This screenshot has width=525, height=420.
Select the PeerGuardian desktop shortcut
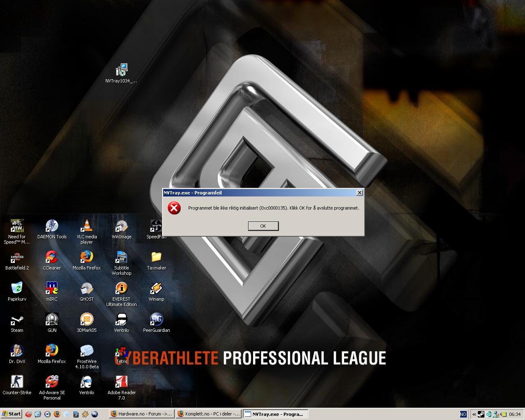156,323
